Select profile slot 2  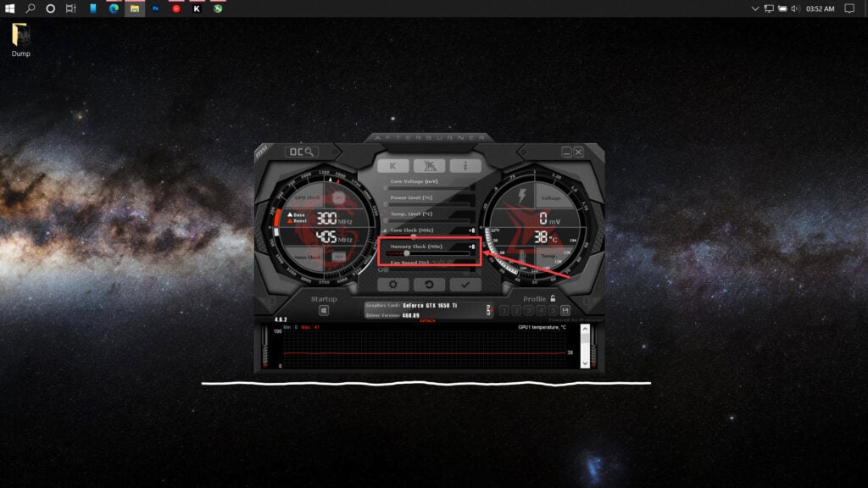pyautogui.click(x=516, y=310)
